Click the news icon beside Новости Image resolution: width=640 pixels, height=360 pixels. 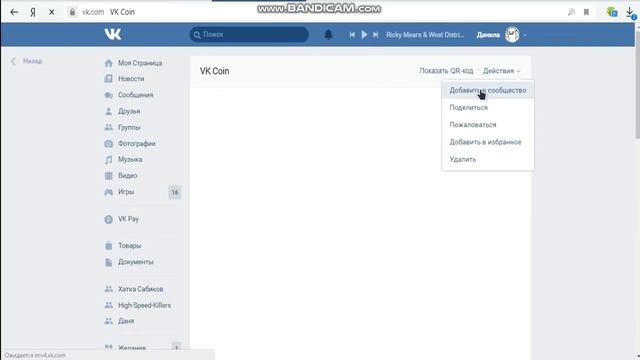pos(108,78)
